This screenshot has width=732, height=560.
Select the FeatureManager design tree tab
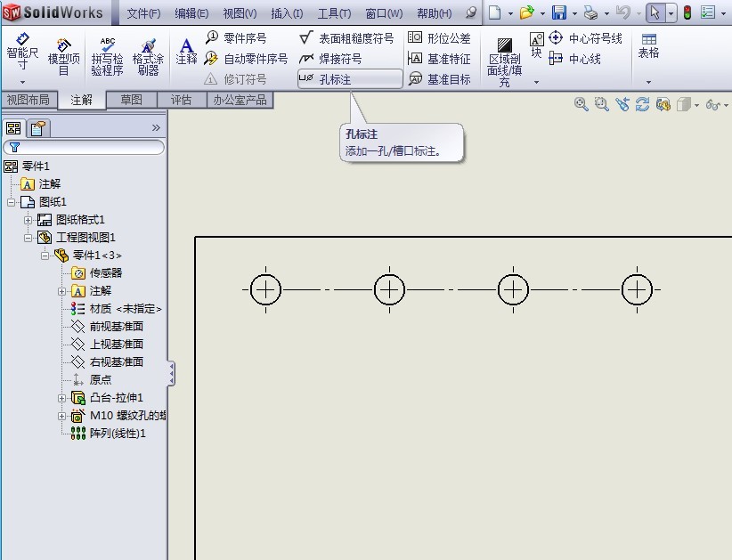(x=13, y=128)
